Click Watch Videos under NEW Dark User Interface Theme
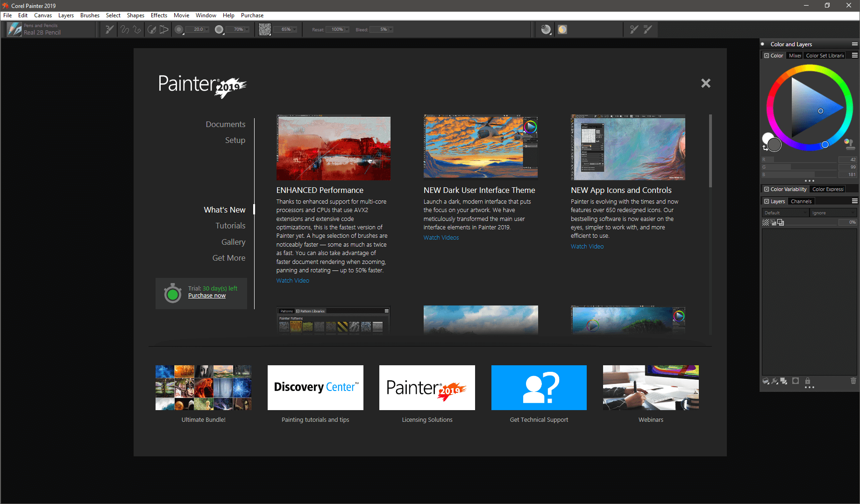This screenshot has width=860, height=504. tap(441, 238)
